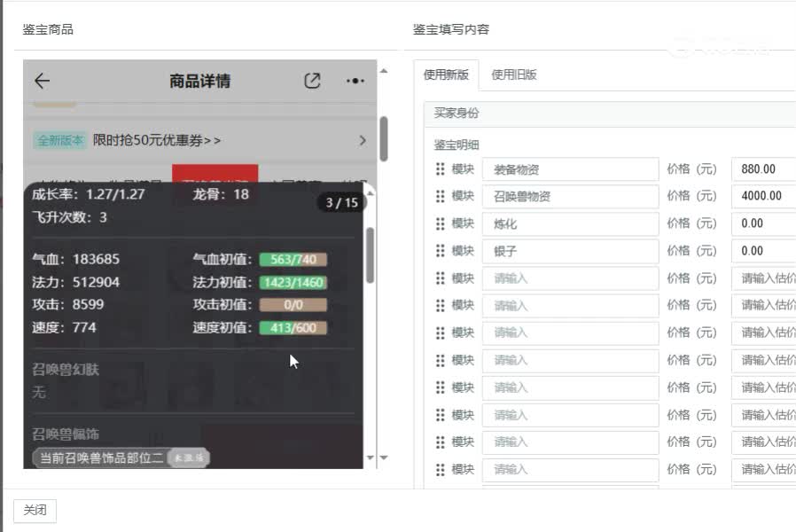Image resolution: width=796 pixels, height=532 pixels.
Task: Expand the 限时抢50元优惠券 banner chevron
Action: tap(362, 140)
